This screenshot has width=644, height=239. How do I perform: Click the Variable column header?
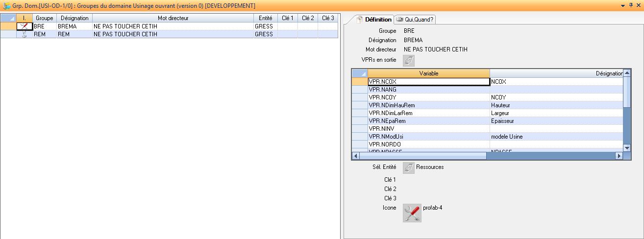[x=428, y=73]
